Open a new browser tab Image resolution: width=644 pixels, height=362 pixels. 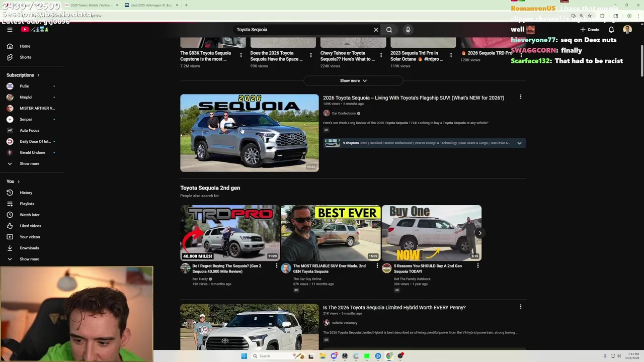tap(186, 5)
